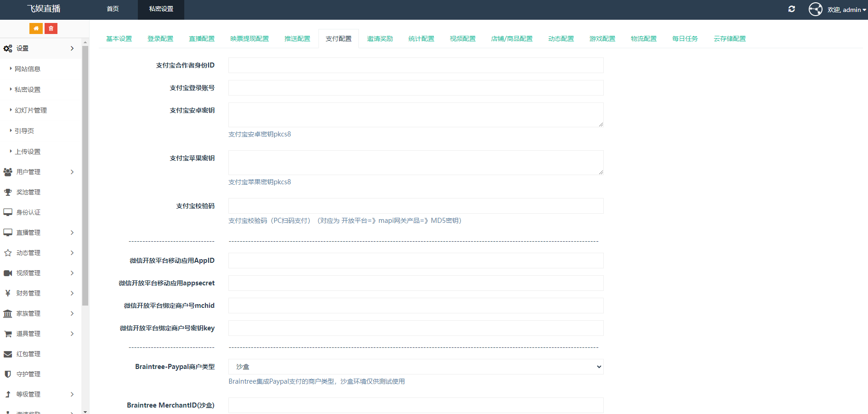Open the 引导页 settings page
Viewport: 868px width, 414px height.
[x=24, y=130]
